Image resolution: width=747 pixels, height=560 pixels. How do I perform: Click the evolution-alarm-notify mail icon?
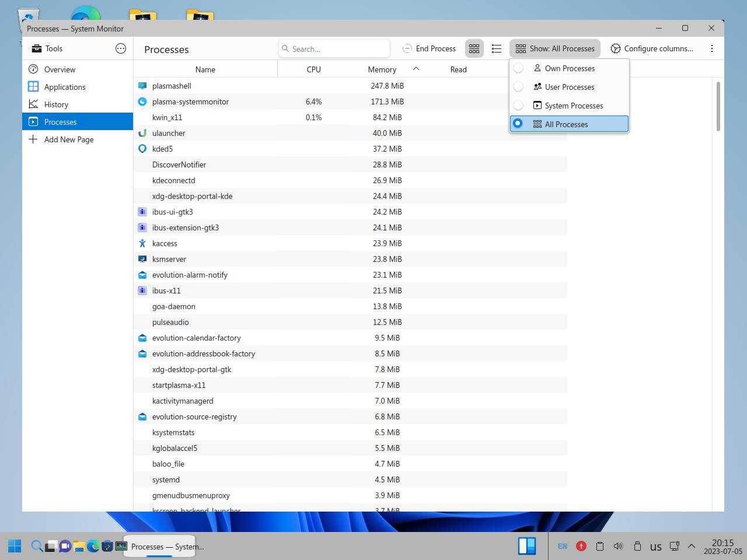tap(142, 275)
